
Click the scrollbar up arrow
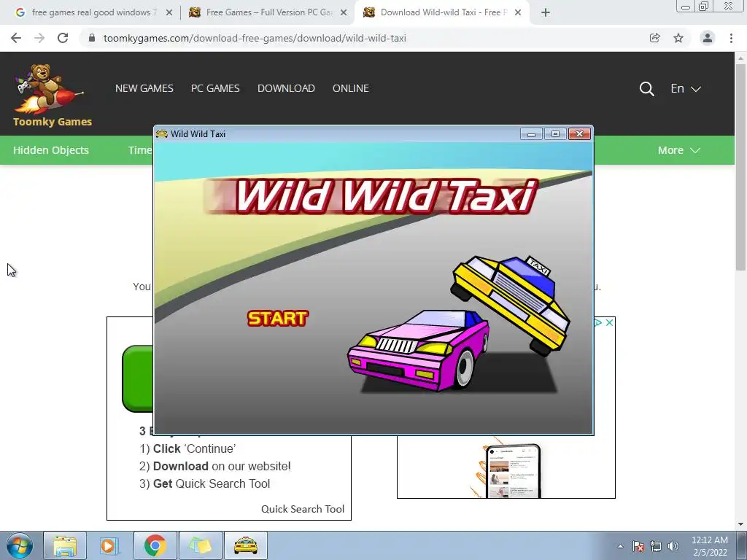(x=740, y=58)
